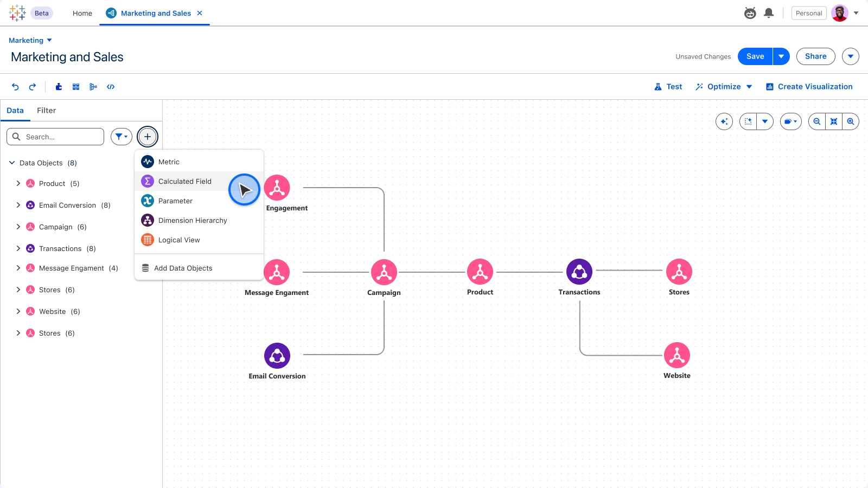Select the Campaign node on the canvas
The width and height of the screenshot is (868, 488).
(384, 272)
